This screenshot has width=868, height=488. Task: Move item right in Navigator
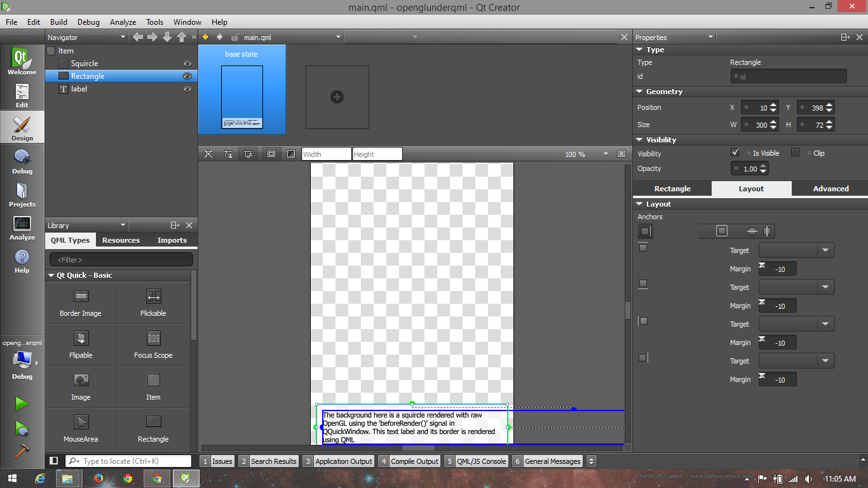(153, 37)
